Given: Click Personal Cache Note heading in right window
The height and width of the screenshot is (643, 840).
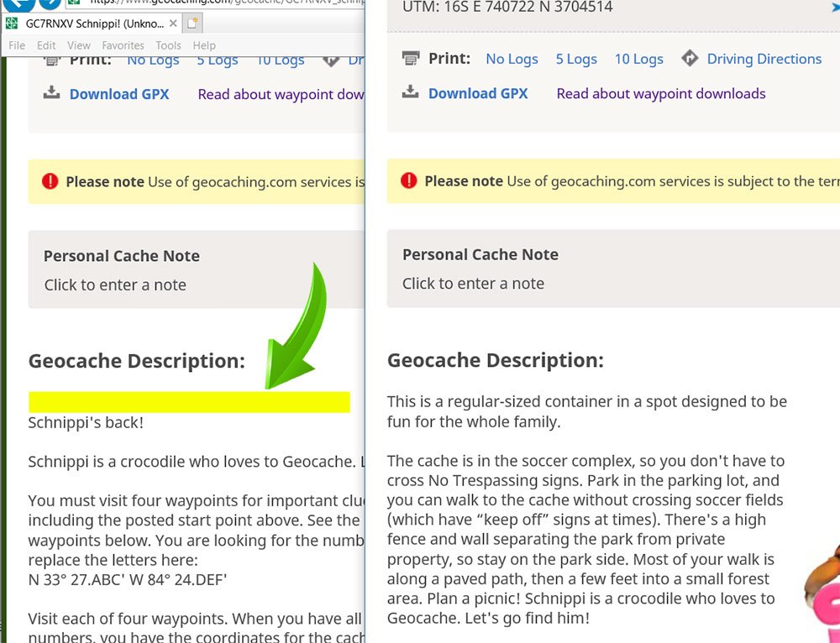Looking at the screenshot, I should point(480,254).
